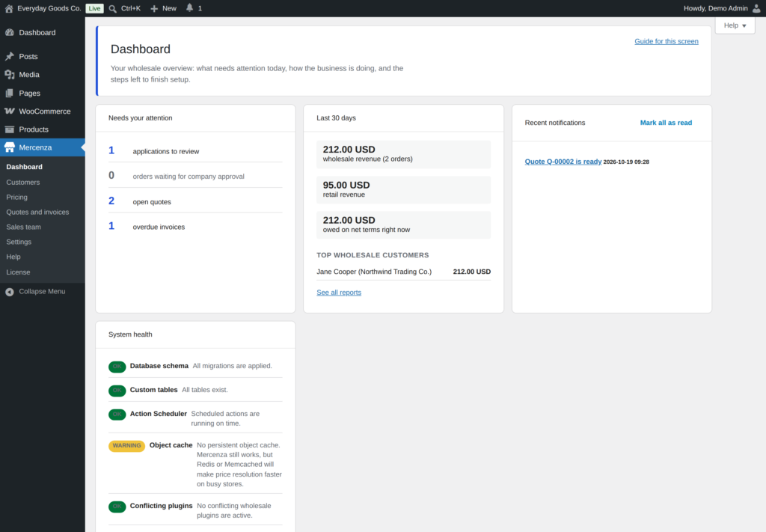
Task: Click the Products box icon
Action: point(9,129)
